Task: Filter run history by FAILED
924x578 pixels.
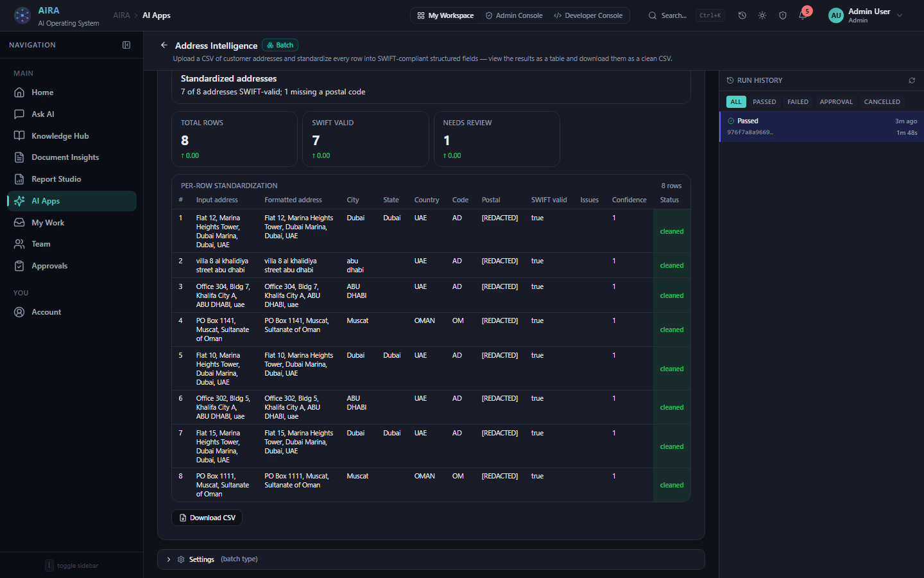Action: pos(798,101)
